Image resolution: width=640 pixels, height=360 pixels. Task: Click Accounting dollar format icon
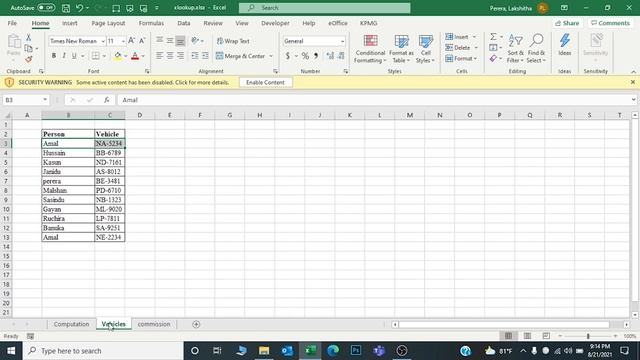(288, 56)
